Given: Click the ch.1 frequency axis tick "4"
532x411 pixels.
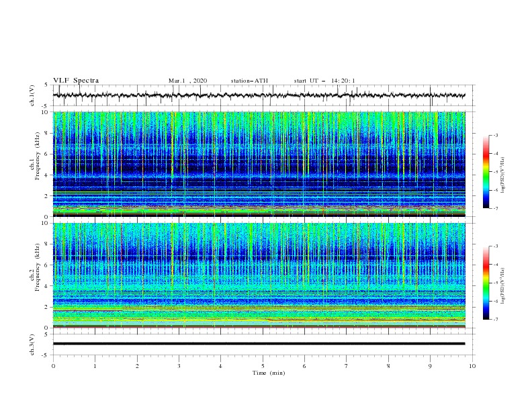Looking at the screenshot, I should (47, 175).
